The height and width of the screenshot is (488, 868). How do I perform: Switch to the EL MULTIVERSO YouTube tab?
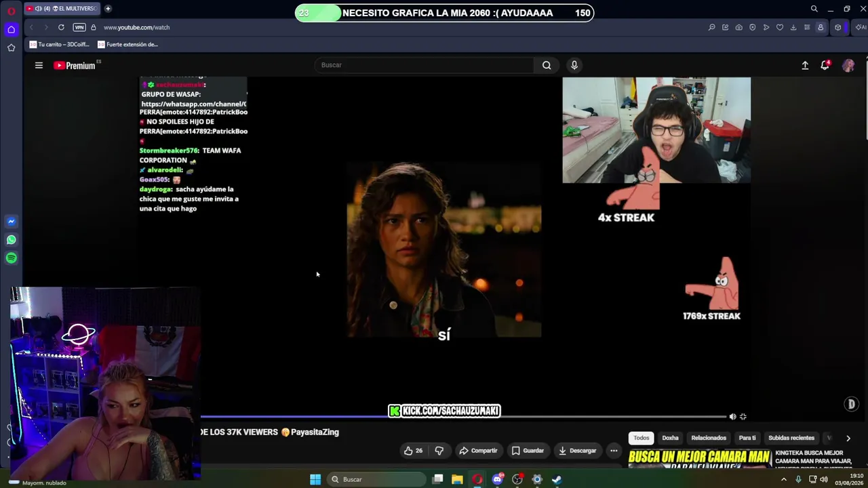coord(62,9)
